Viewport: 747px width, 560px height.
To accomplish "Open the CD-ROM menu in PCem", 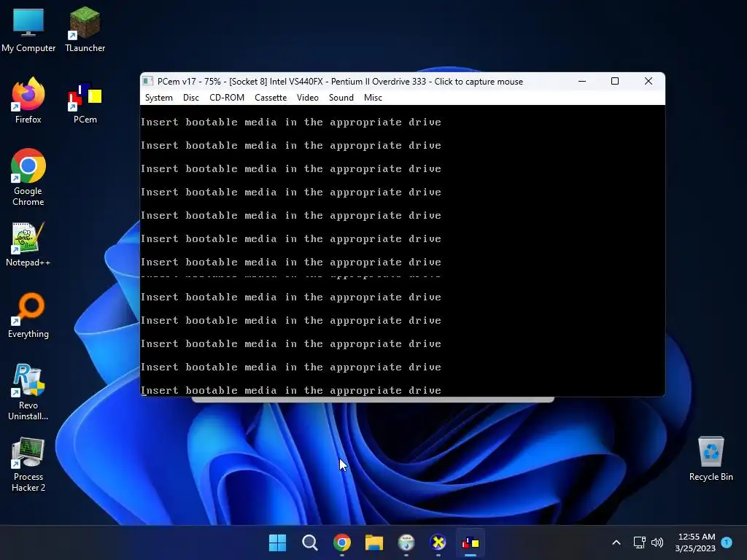I will [227, 98].
